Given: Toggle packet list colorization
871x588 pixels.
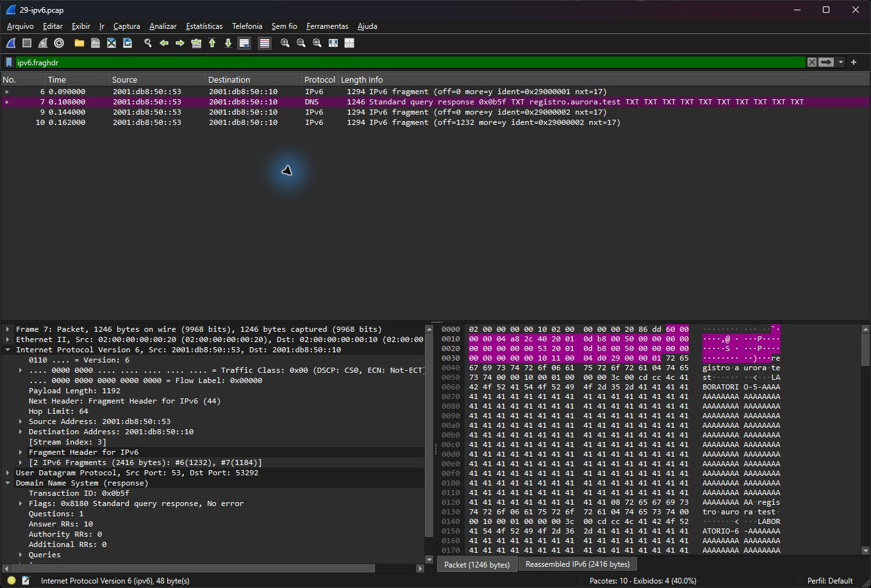Looking at the screenshot, I should tap(265, 43).
